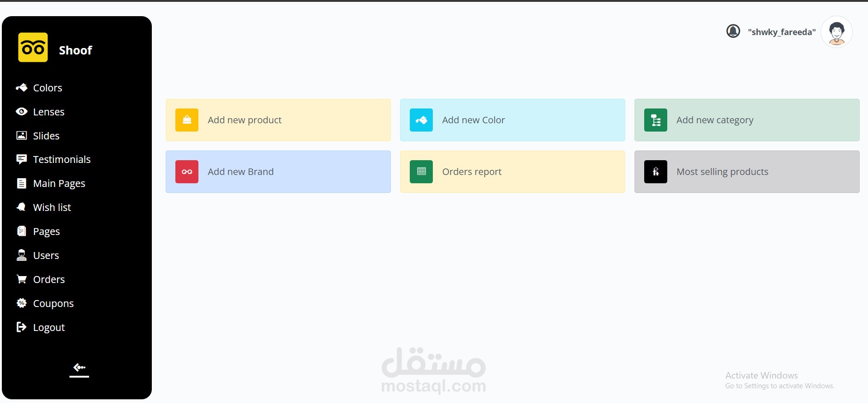Click Add new Color card

pos(513,120)
